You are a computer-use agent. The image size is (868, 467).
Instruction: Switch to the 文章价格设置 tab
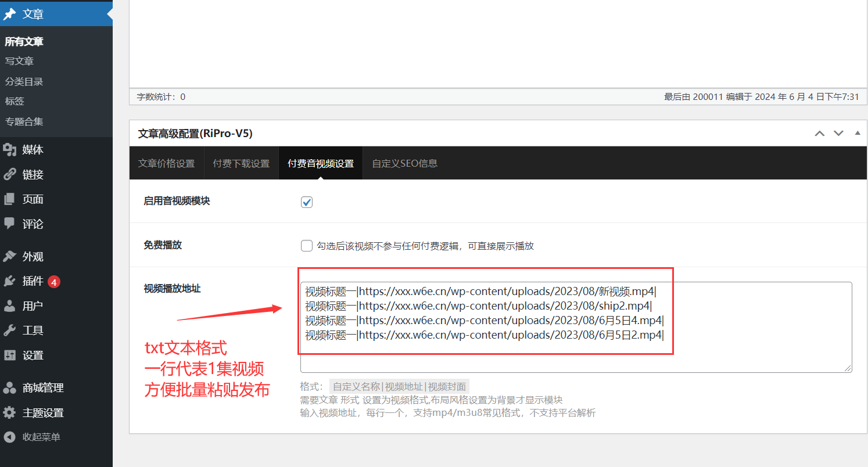point(167,163)
